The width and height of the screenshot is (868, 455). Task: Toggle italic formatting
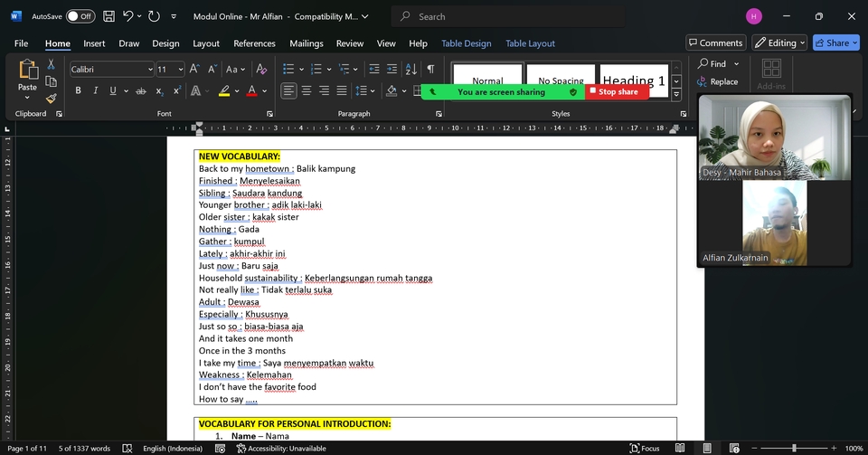point(95,90)
